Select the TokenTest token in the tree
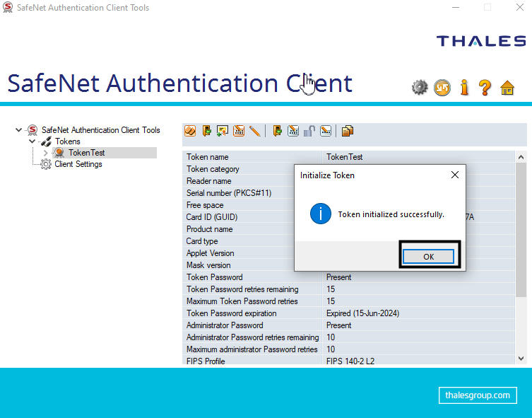 [x=86, y=153]
